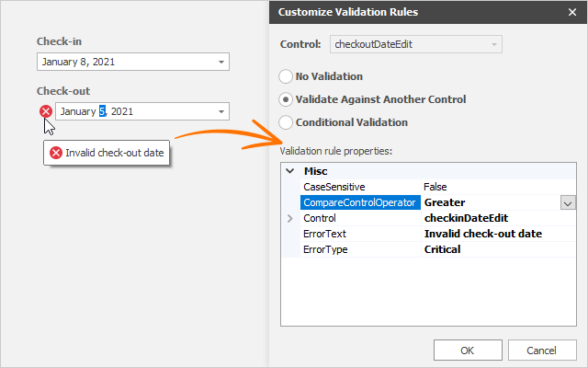
Task: Choose the Conditional Validation option
Action: point(286,121)
